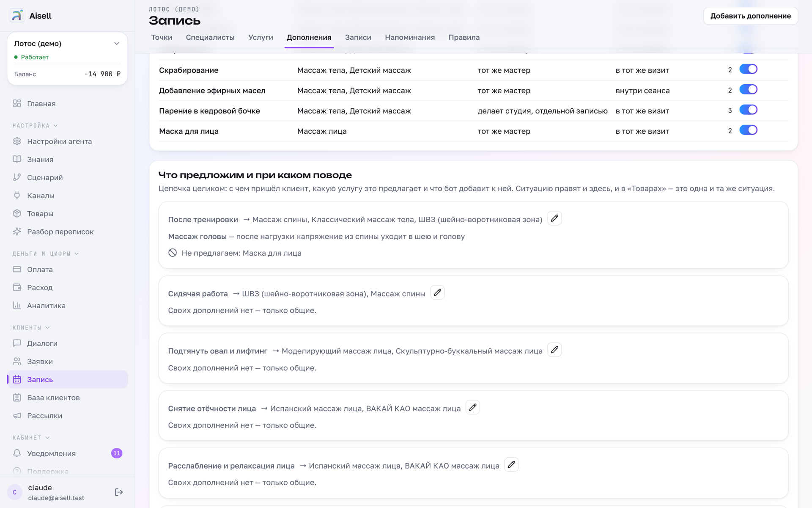Click the Добавить дополнение button
The image size is (812, 508).
tap(750, 16)
